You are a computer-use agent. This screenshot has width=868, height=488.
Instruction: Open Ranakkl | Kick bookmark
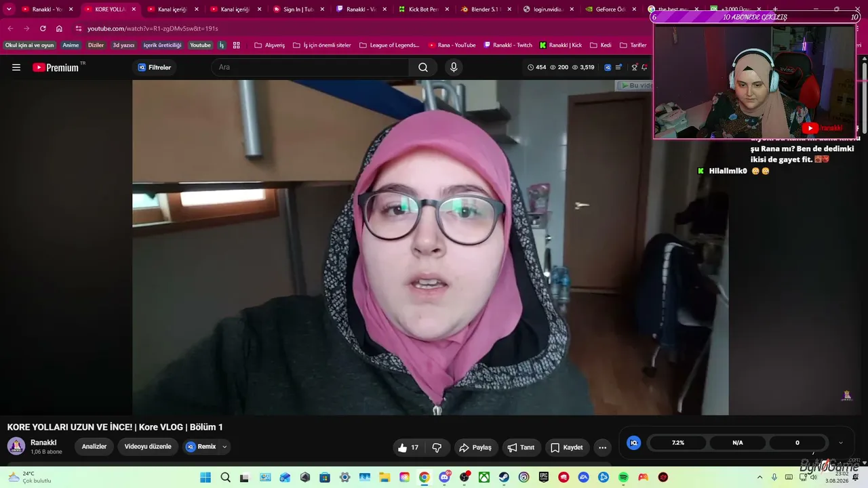(x=561, y=45)
